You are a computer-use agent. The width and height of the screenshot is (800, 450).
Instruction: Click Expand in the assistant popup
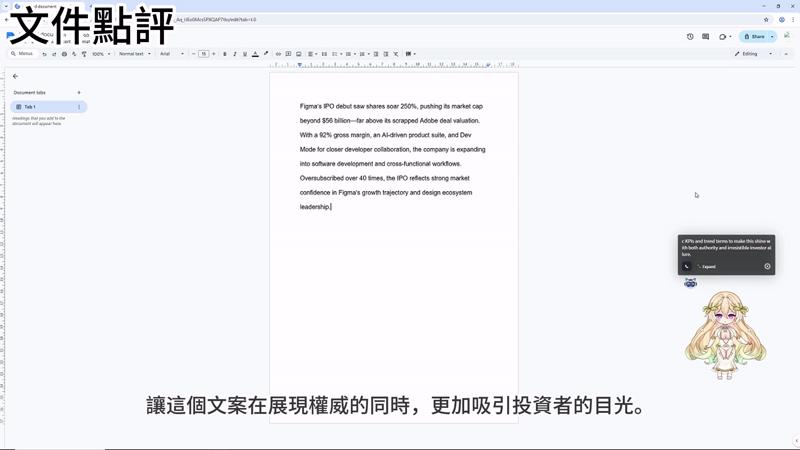(707, 267)
